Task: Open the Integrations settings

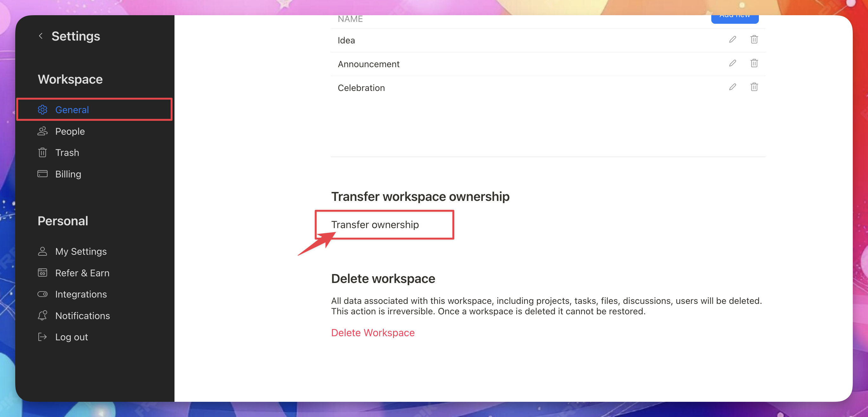Action: point(81,294)
